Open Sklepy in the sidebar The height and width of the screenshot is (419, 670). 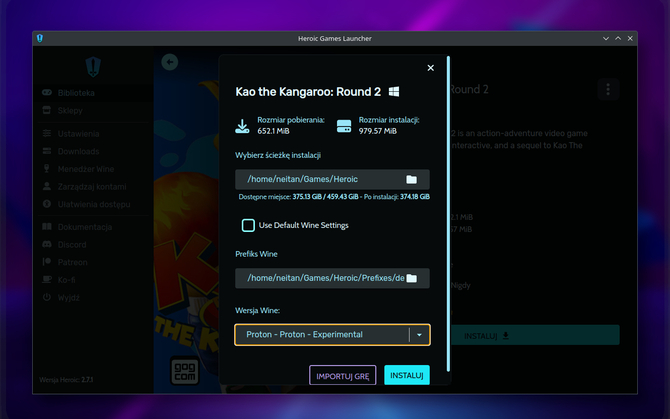coord(69,110)
